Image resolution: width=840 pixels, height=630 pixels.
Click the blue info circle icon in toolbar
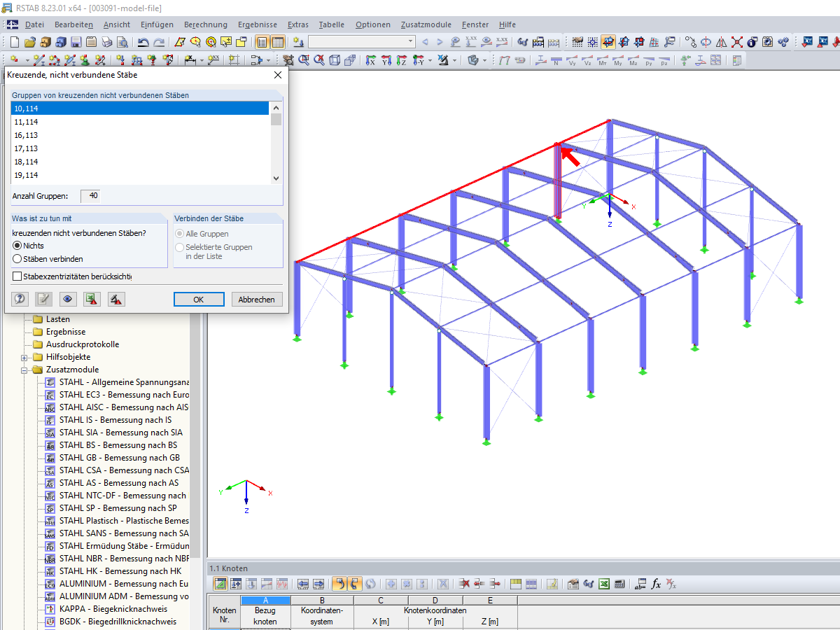[x=752, y=42]
